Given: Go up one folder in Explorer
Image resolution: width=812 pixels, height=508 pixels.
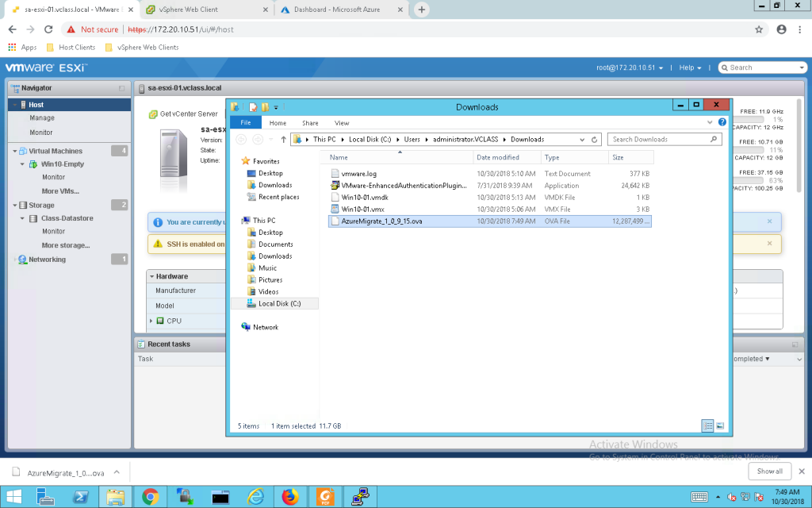Looking at the screenshot, I should pos(283,140).
